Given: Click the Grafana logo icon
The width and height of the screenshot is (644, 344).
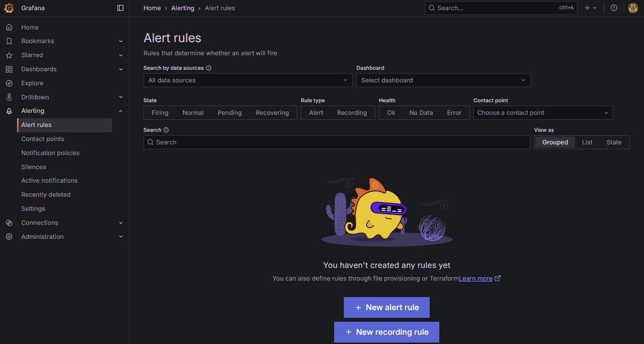Looking at the screenshot, I should tap(9, 8).
